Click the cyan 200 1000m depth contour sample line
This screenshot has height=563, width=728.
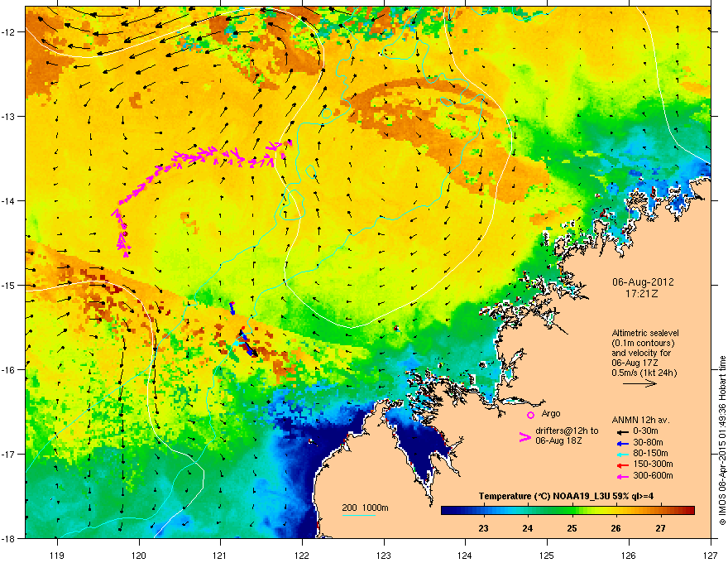coord(358,515)
